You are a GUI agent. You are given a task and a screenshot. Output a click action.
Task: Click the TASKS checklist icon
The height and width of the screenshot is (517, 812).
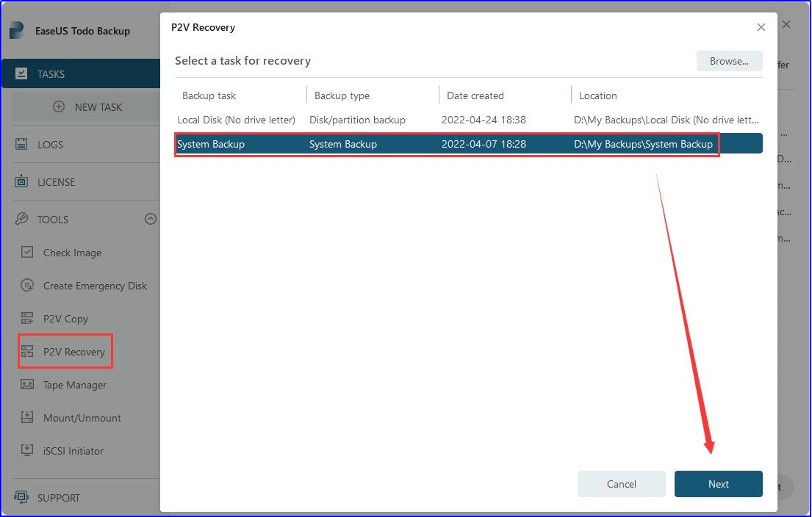[x=21, y=73]
